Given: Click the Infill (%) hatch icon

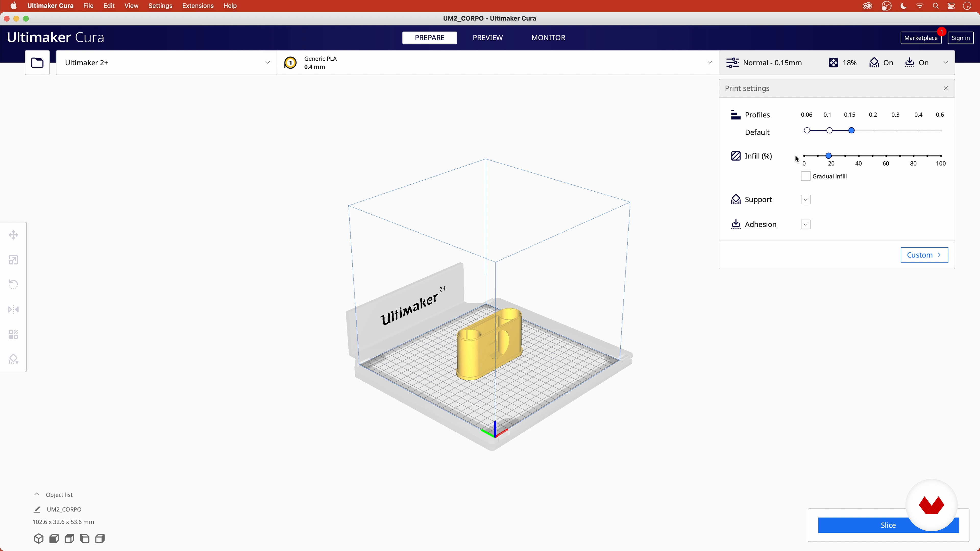Looking at the screenshot, I should [x=736, y=156].
